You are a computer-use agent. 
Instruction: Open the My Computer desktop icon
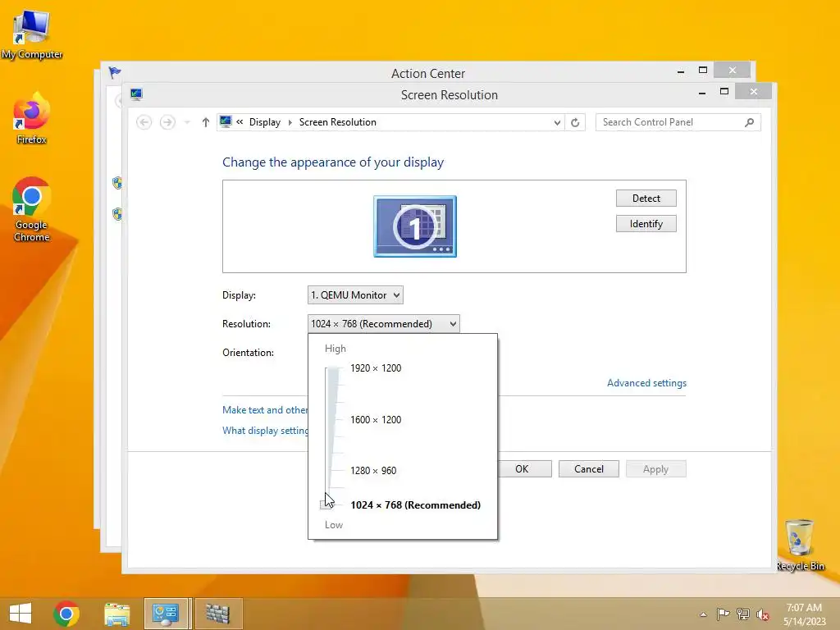(x=32, y=34)
